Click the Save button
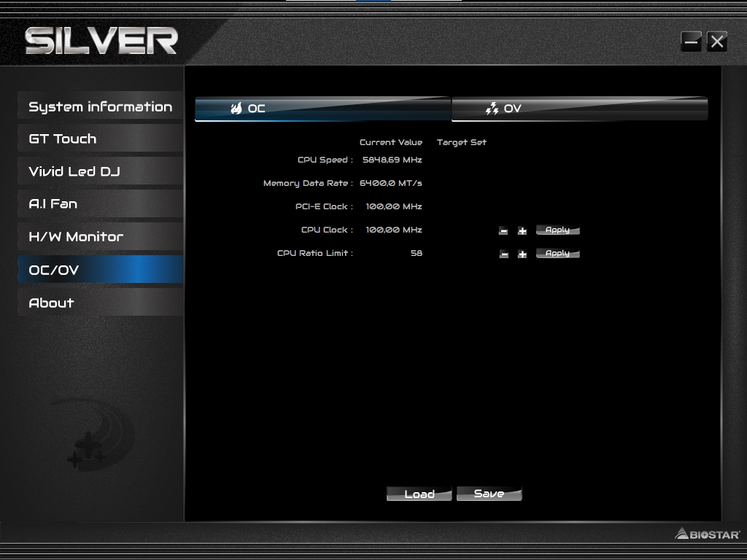The image size is (747, 560). (489, 494)
